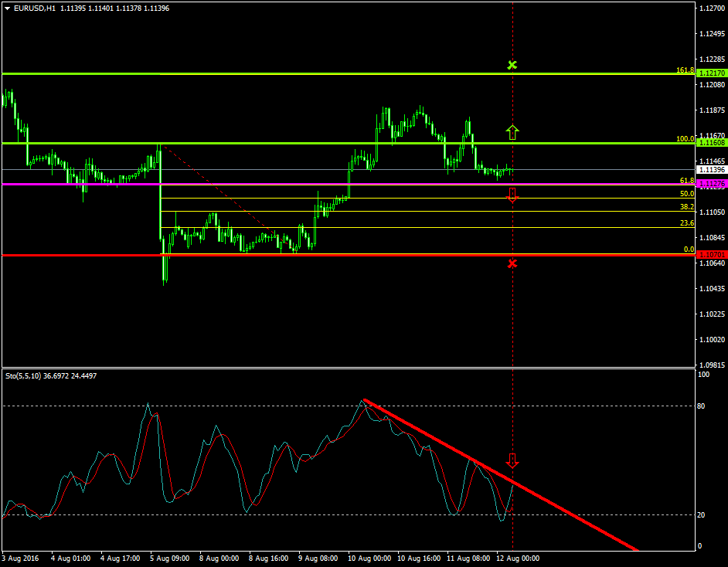This screenshot has height=567, width=728.
Task: Click the magenta 1.11276 price label
Action: [710, 184]
